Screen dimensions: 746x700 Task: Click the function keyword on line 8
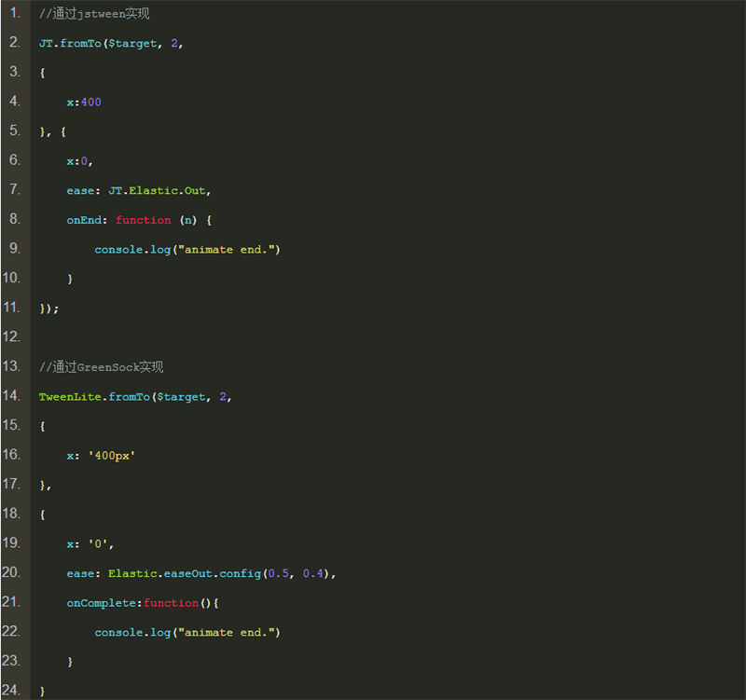(x=144, y=220)
